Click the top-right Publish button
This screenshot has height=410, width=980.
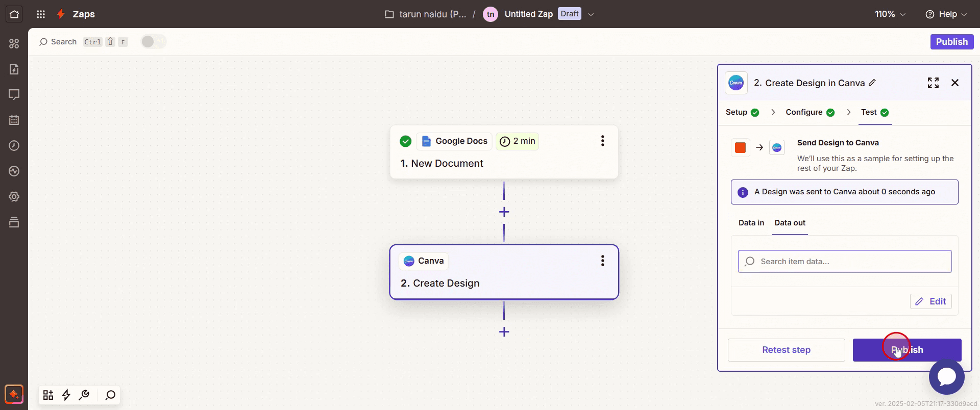pos(951,42)
